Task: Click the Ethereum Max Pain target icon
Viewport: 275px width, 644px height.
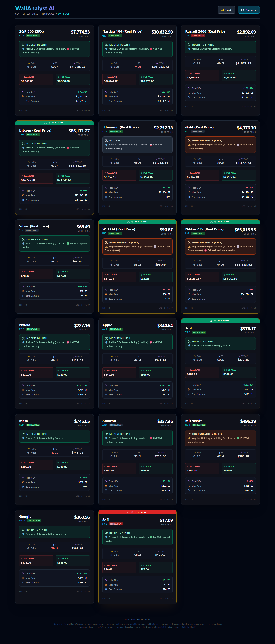Action: 106,192
